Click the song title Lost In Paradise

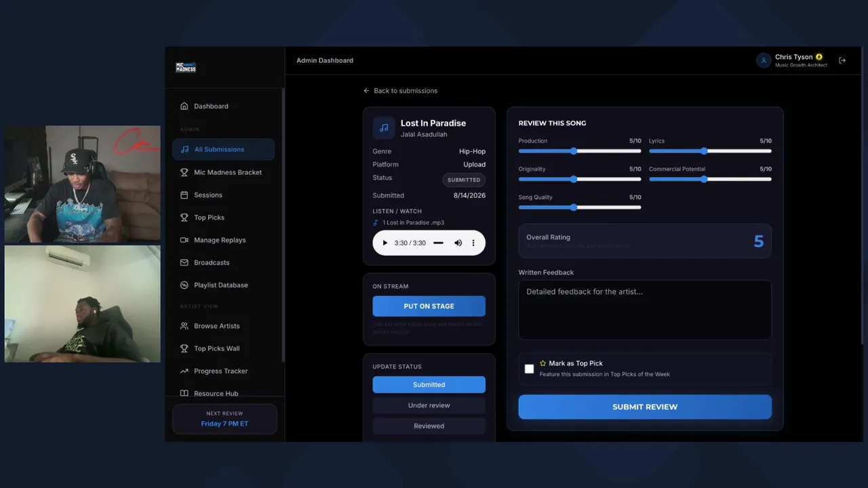point(433,123)
